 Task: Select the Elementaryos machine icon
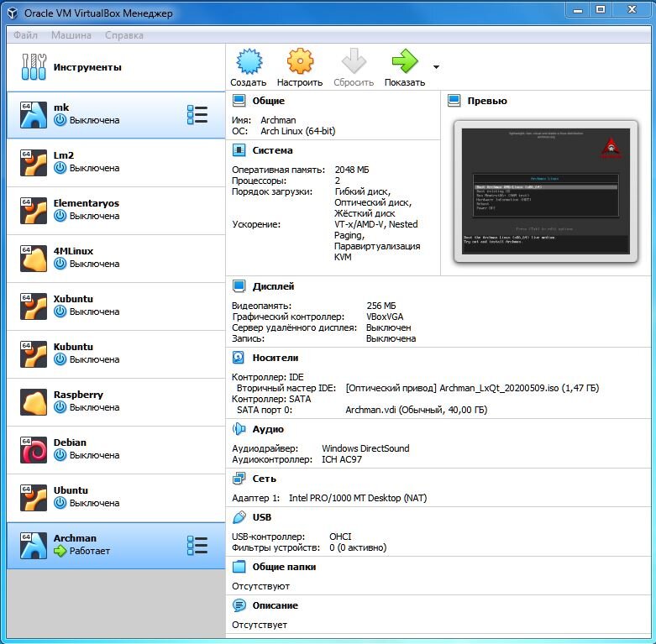(x=34, y=211)
